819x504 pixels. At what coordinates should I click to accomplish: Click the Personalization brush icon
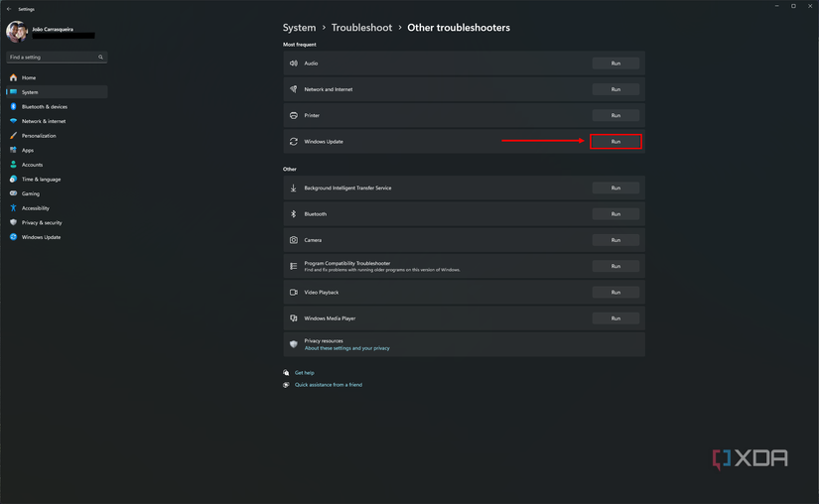click(14, 136)
